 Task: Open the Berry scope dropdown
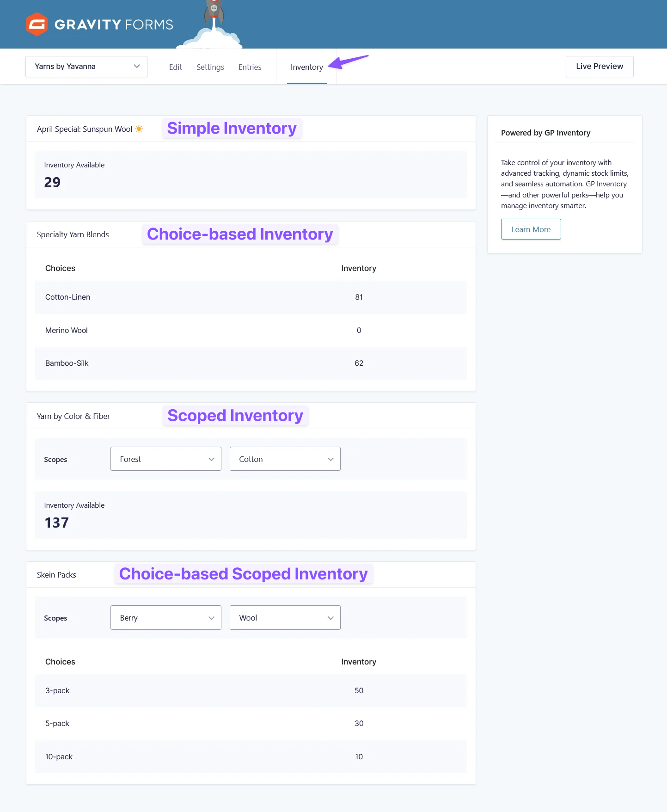tap(165, 617)
